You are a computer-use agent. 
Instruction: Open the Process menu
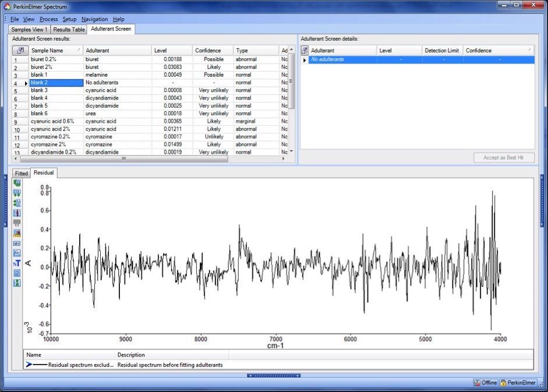pyautogui.click(x=48, y=19)
